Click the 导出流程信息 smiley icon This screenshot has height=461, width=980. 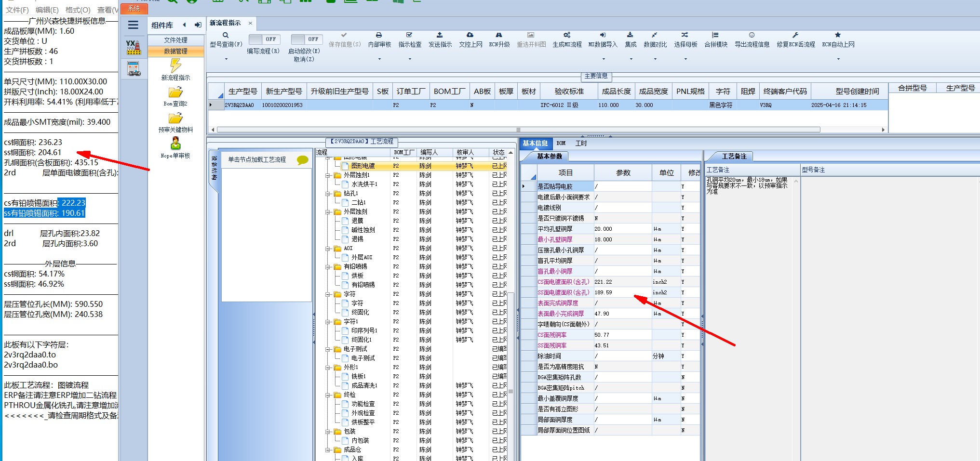click(x=752, y=35)
